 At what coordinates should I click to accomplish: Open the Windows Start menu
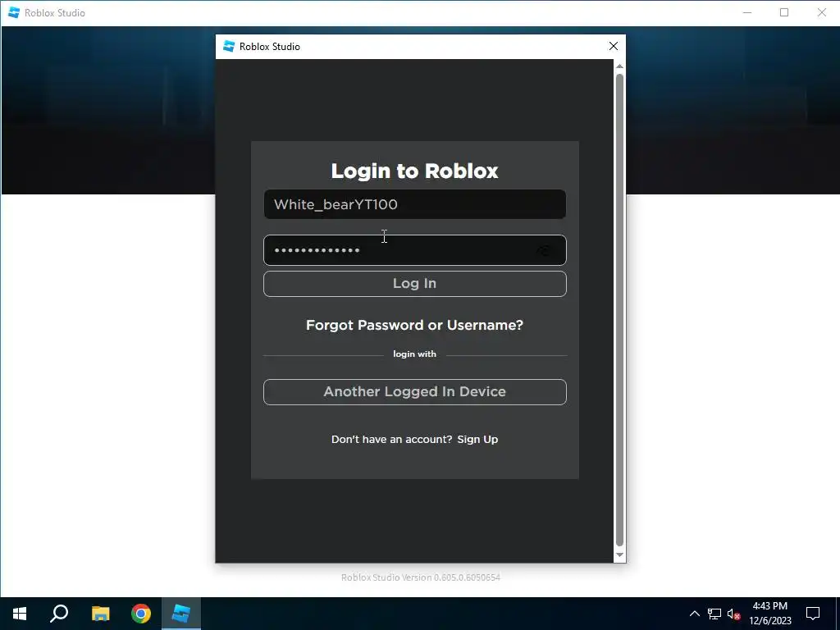[x=20, y=614]
